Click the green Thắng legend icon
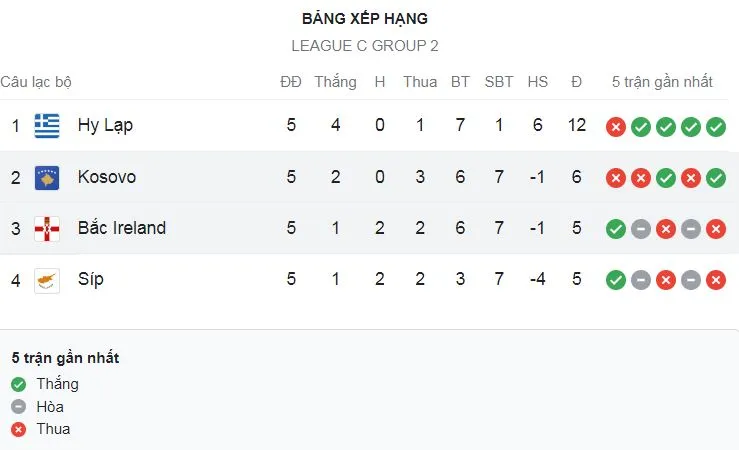The width and height of the screenshot is (739, 450). 19,384
